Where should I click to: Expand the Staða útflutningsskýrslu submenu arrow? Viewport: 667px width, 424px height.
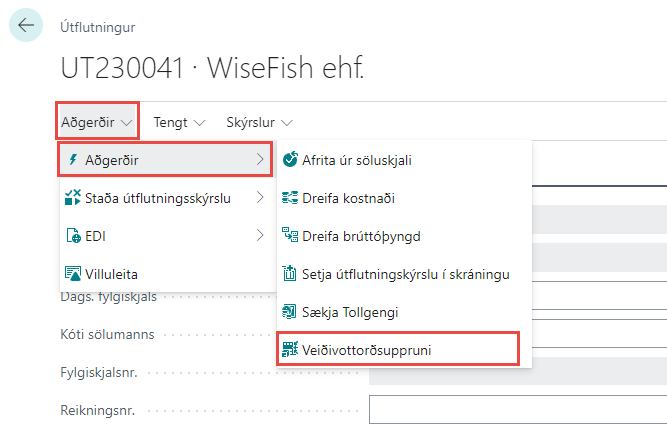[x=260, y=198]
